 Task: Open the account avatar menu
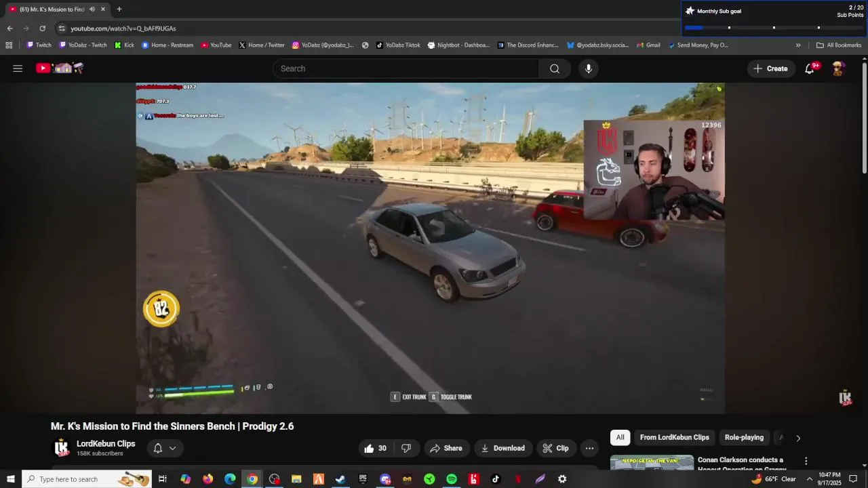[x=838, y=68]
